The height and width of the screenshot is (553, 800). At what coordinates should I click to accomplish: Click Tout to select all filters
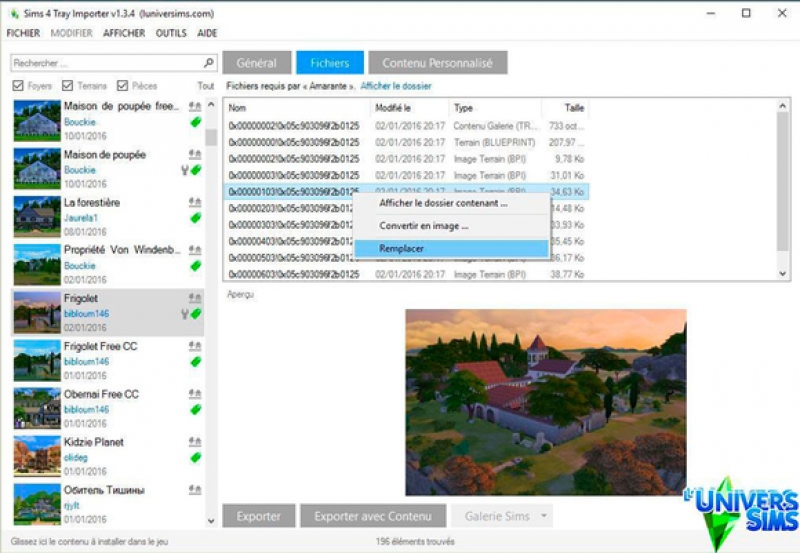[206, 86]
